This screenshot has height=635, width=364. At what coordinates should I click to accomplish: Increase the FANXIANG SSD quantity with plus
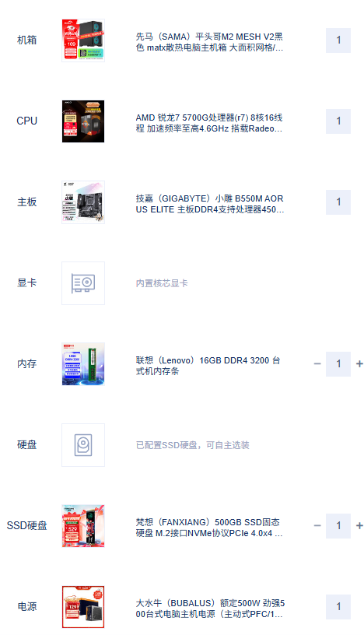[x=359, y=526]
